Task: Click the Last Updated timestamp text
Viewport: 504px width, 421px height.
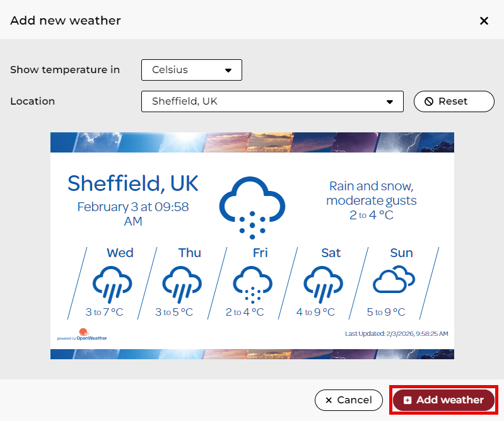Action: [x=397, y=333]
